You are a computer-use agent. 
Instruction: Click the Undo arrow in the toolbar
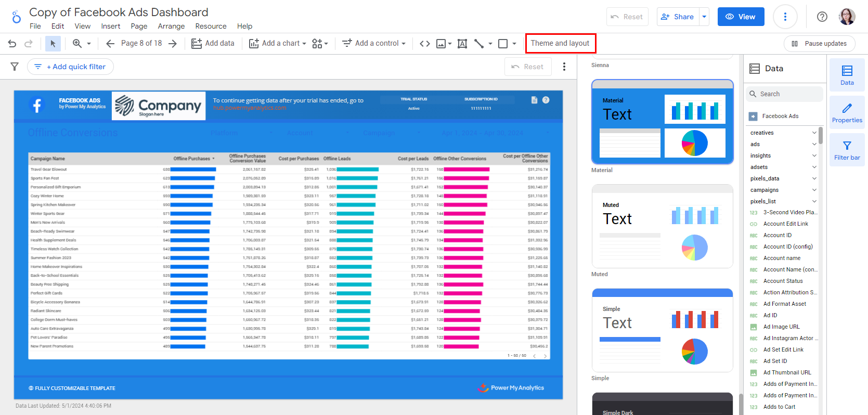[x=12, y=44]
